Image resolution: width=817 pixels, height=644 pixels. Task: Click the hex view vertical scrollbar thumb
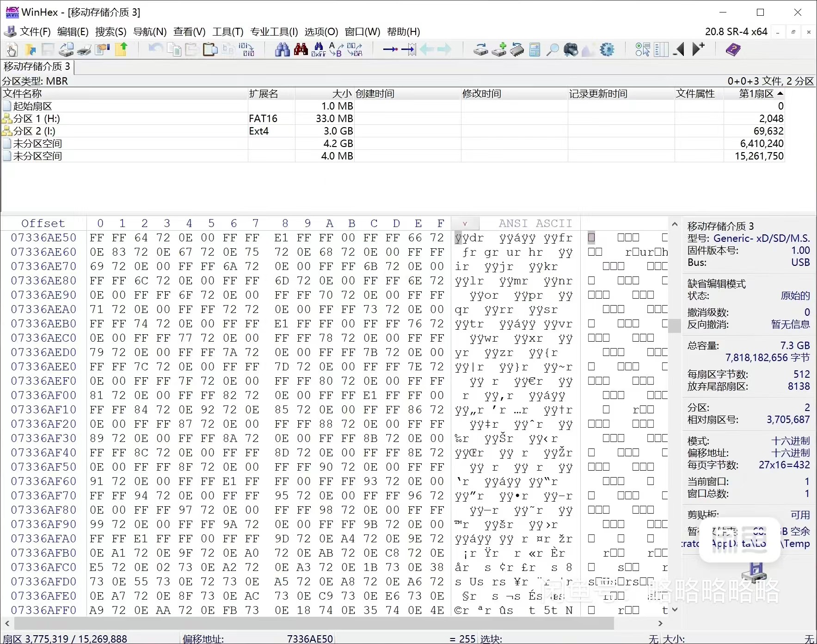click(x=675, y=325)
